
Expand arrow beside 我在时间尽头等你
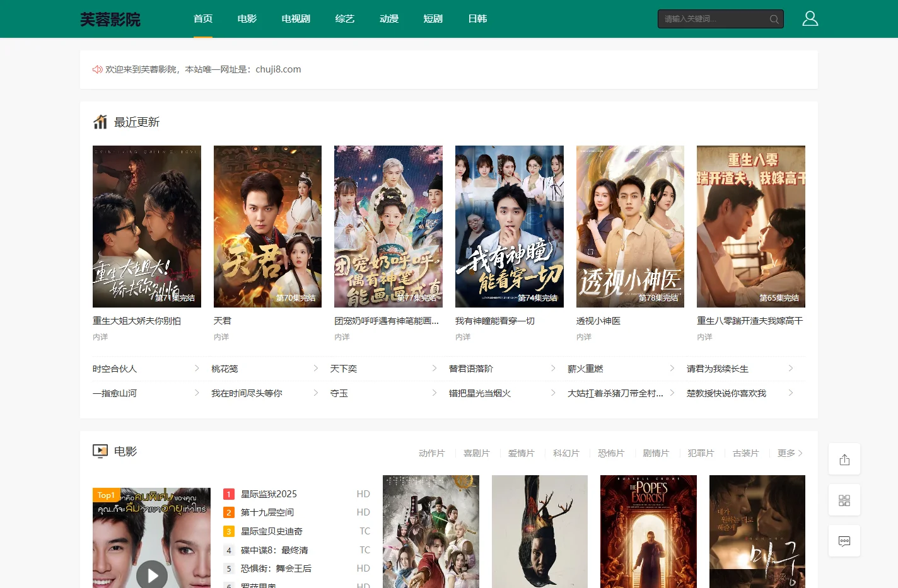315,393
